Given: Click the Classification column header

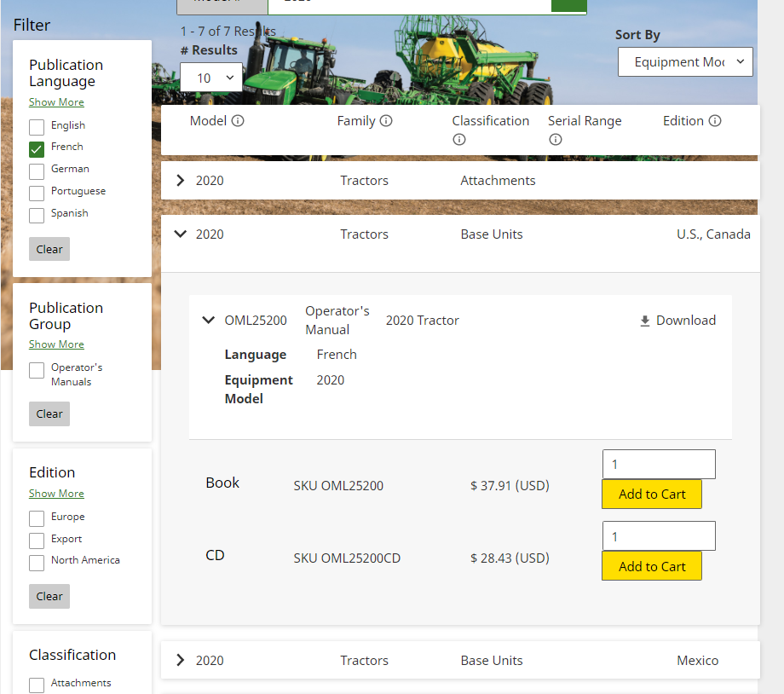Looking at the screenshot, I should tap(491, 120).
